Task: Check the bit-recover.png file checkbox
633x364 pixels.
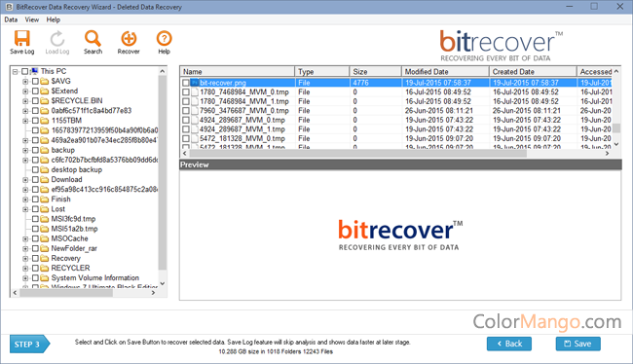Action: click(x=186, y=83)
